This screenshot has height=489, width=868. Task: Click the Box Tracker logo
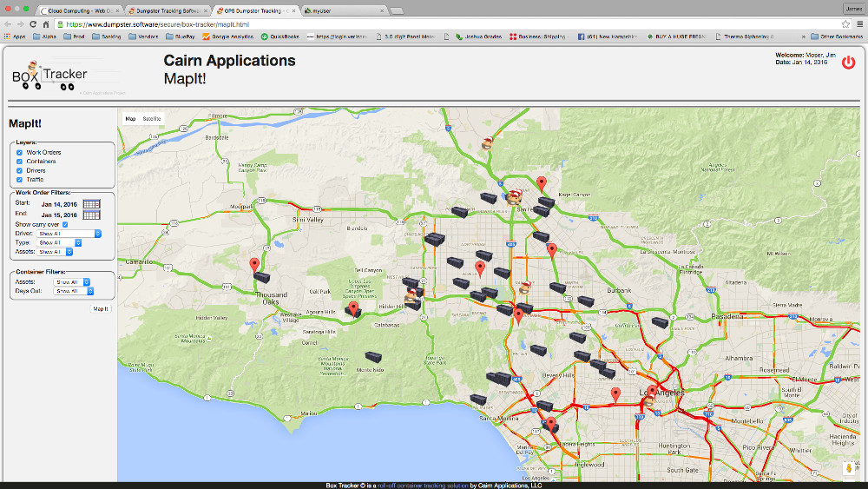[x=49, y=76]
